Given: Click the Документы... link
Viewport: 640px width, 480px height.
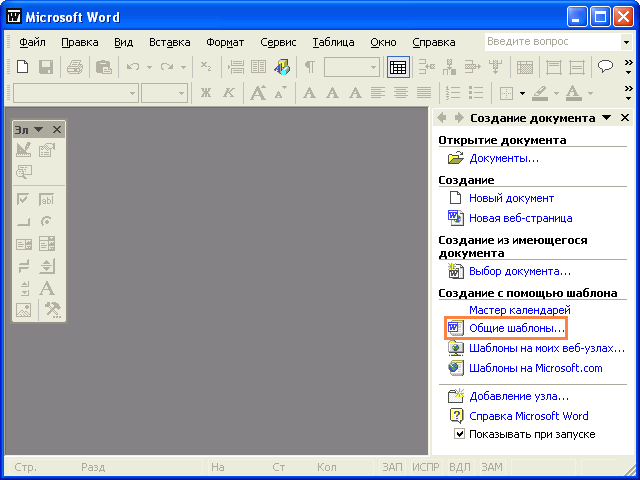Looking at the screenshot, I should click(504, 158).
